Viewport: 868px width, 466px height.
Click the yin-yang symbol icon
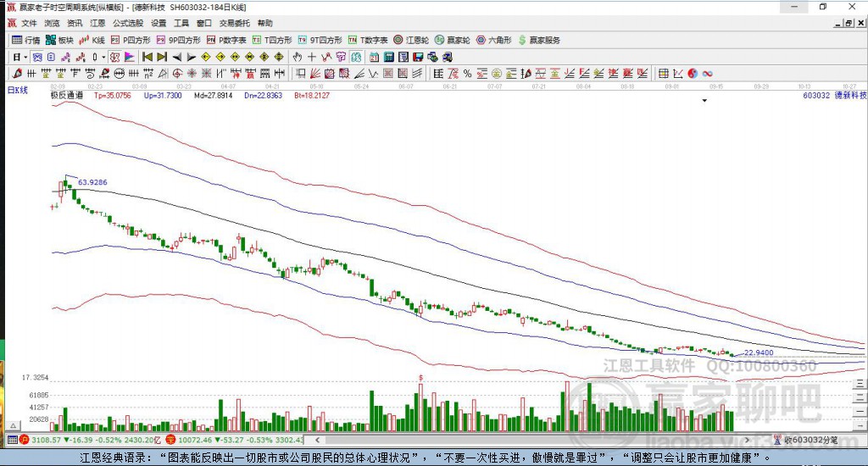(693, 73)
